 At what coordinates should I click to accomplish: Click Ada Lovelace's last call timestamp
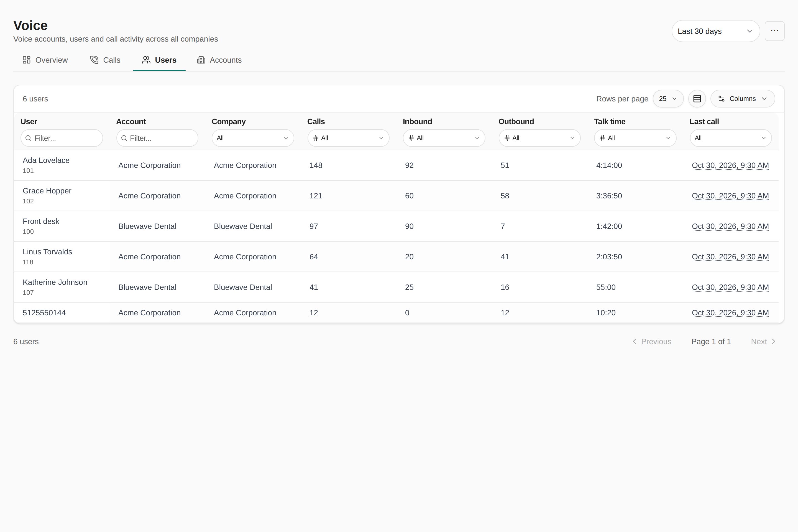[730, 166]
